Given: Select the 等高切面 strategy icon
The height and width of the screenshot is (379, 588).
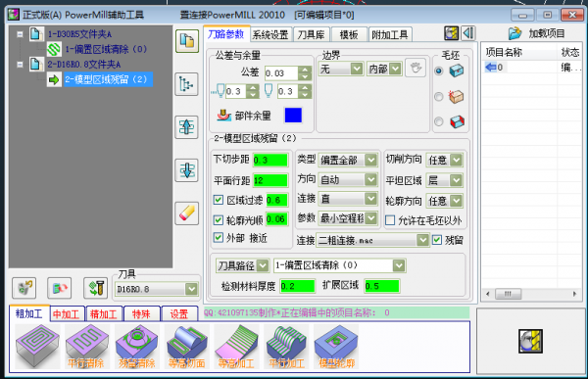Looking at the screenshot, I should [x=186, y=346].
